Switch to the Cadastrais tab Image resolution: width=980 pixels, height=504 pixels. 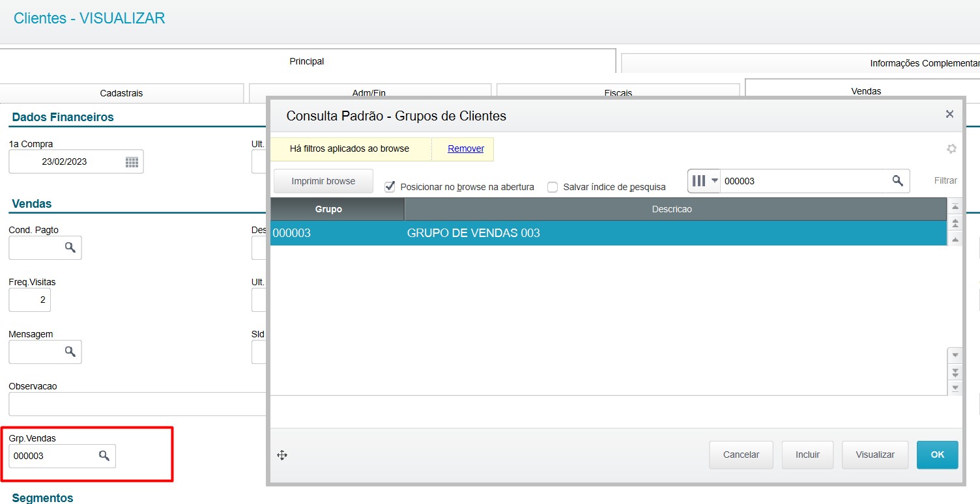[x=121, y=93]
